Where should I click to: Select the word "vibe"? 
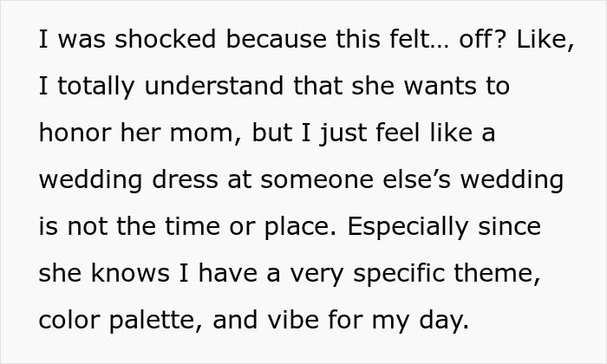[292, 320]
